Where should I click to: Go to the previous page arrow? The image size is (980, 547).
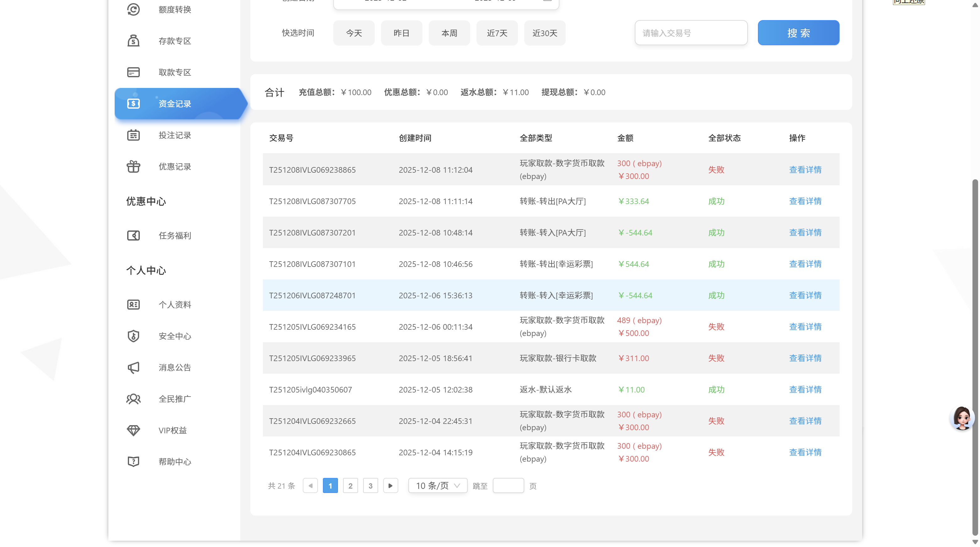(310, 485)
